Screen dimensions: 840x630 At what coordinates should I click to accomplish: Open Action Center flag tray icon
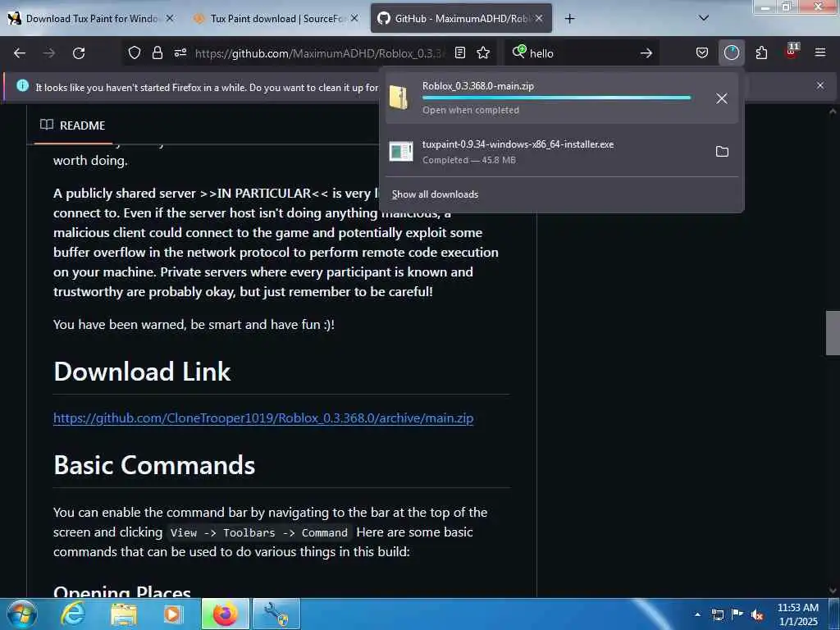coord(737,614)
